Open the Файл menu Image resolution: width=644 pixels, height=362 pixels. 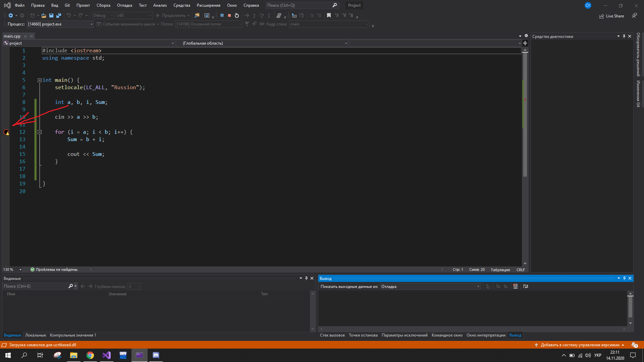(x=19, y=5)
